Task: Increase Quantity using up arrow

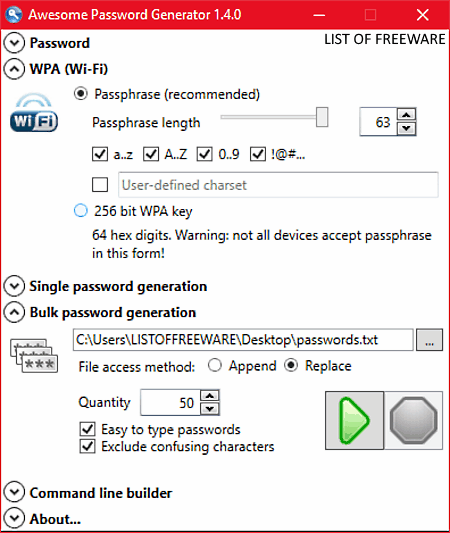Action: coord(210,396)
